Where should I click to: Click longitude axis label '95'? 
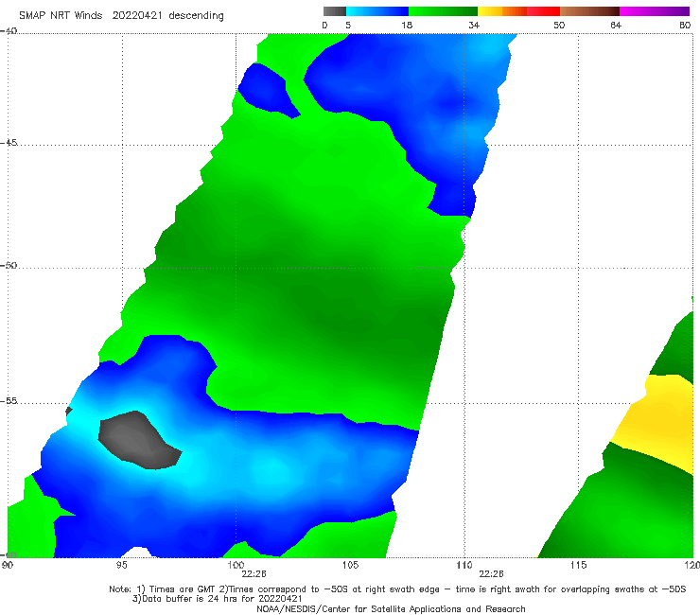pos(121,566)
